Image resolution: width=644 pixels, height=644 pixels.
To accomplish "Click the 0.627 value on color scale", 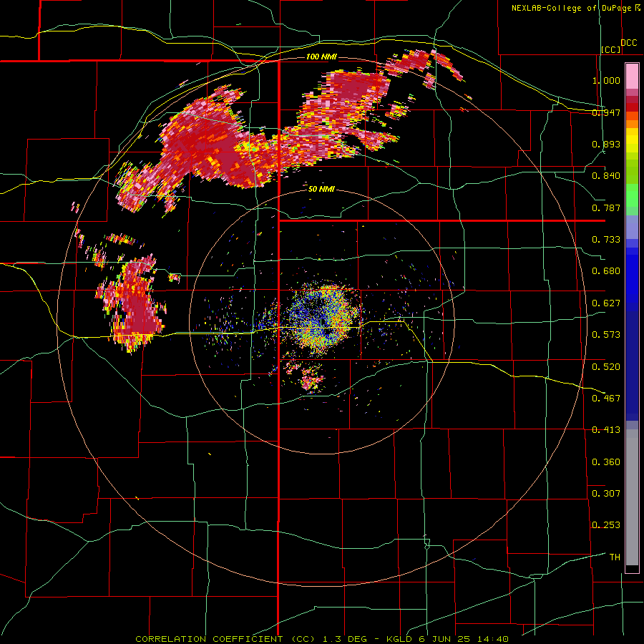I will coord(606,303).
